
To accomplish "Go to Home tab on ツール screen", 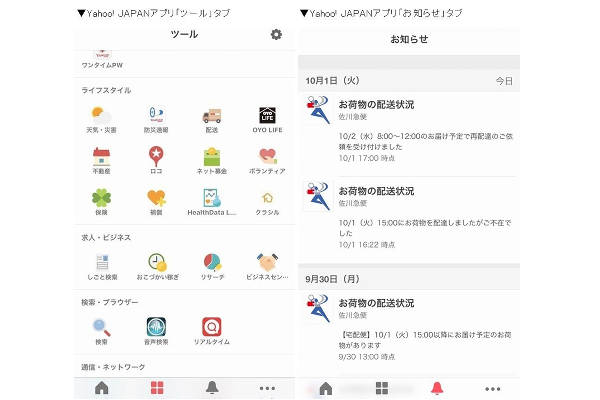I will (x=101, y=388).
